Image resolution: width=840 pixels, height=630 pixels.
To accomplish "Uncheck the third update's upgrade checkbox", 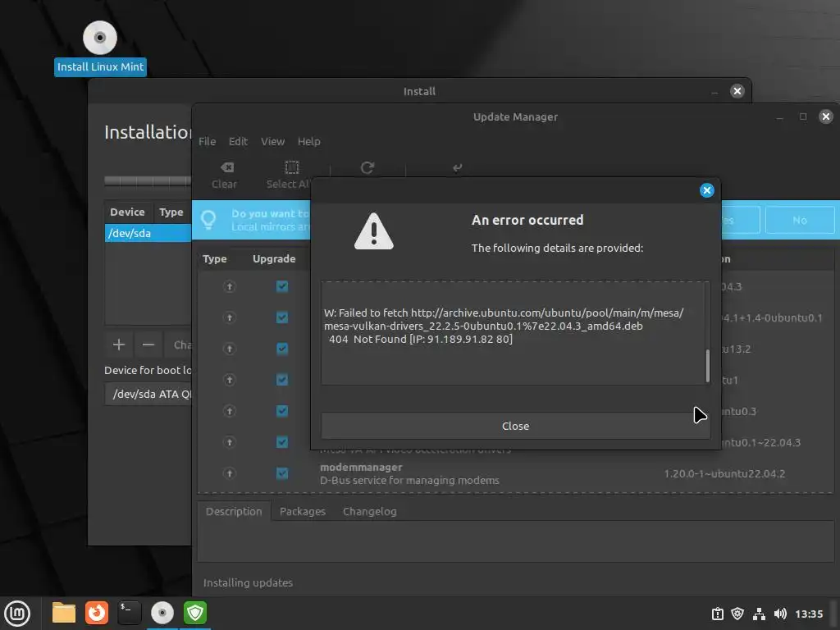I will click(282, 349).
